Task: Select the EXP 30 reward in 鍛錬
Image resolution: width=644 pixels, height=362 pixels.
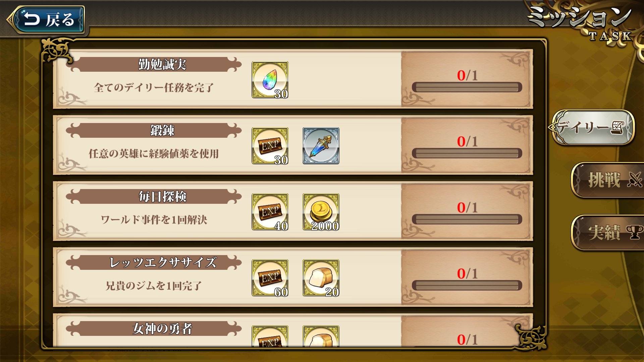Action: point(270,146)
